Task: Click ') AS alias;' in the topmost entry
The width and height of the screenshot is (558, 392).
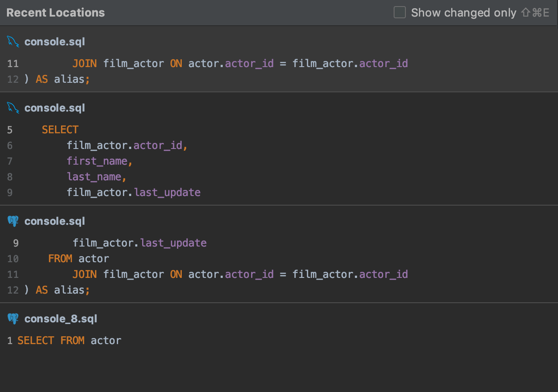Action: (x=57, y=79)
